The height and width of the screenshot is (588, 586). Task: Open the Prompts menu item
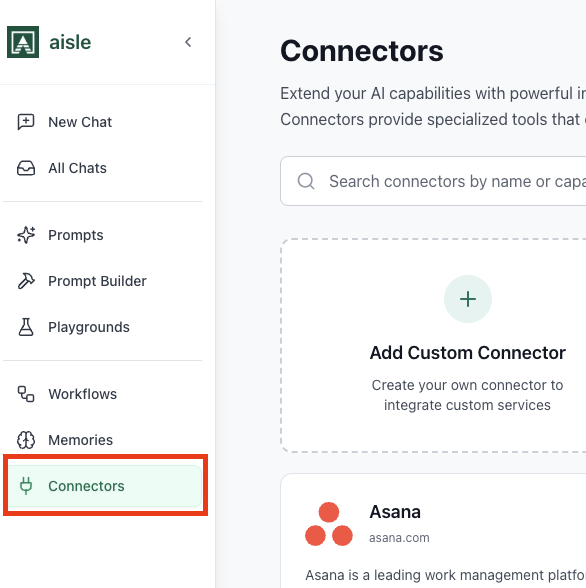(x=102, y=235)
